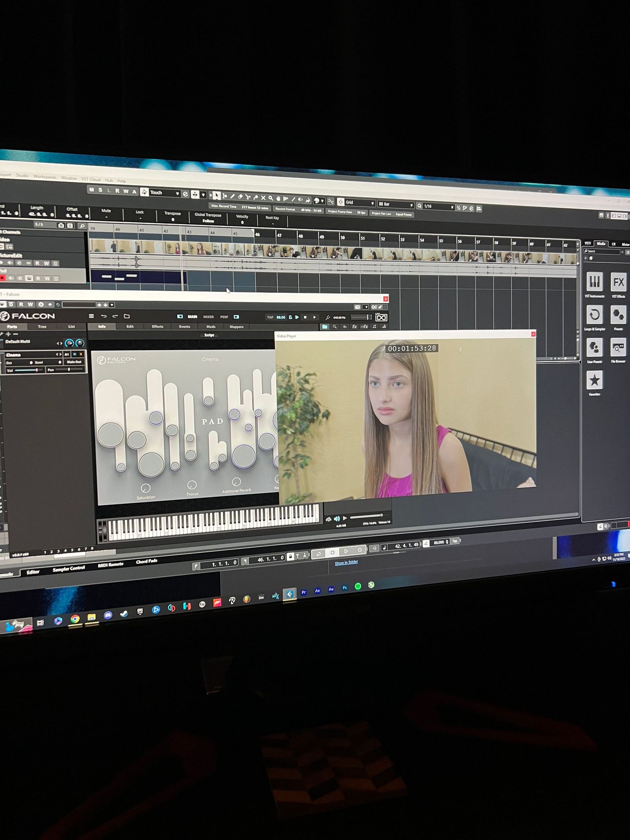The height and width of the screenshot is (840, 630).
Task: Open the Sampler Control lower-zone tab
Action: click(x=69, y=568)
